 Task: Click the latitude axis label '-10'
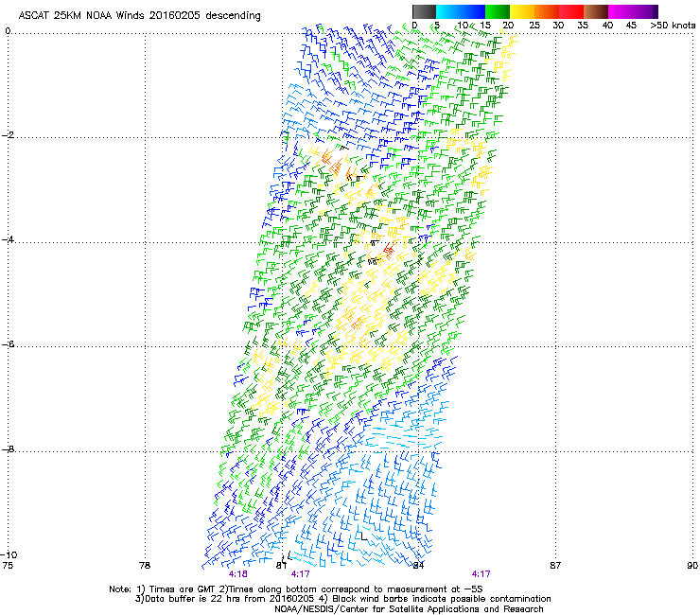point(9,554)
